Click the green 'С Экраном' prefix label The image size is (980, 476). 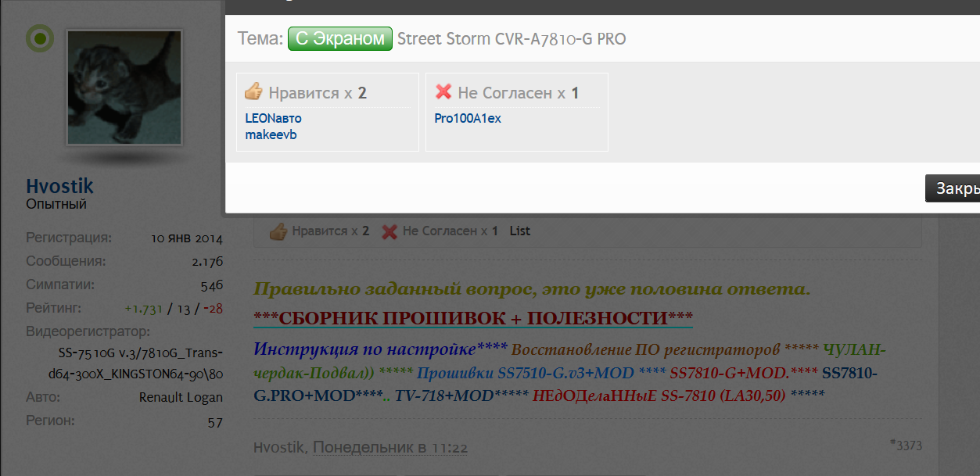[x=339, y=38]
